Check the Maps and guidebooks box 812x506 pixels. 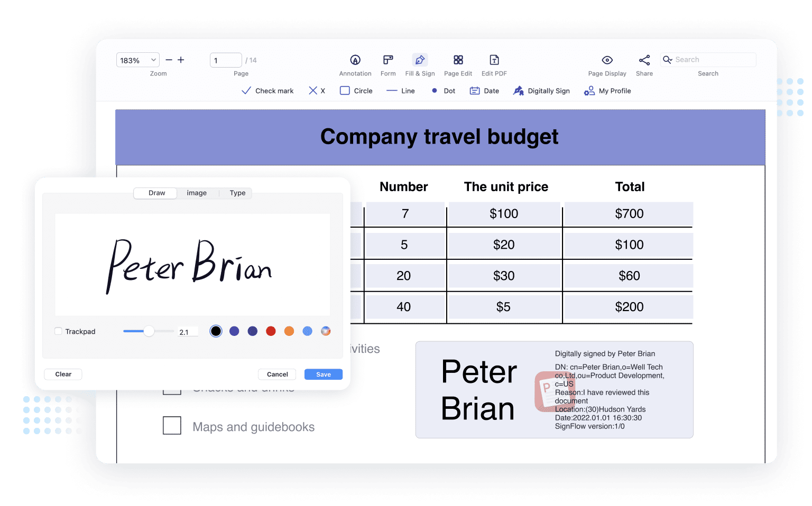[x=172, y=425]
